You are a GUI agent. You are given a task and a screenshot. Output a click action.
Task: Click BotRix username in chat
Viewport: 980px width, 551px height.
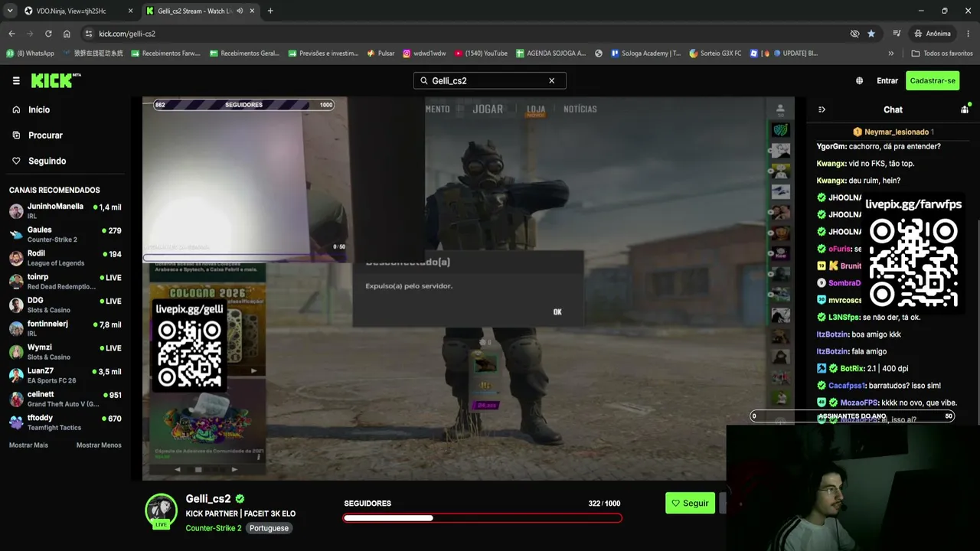tap(851, 368)
